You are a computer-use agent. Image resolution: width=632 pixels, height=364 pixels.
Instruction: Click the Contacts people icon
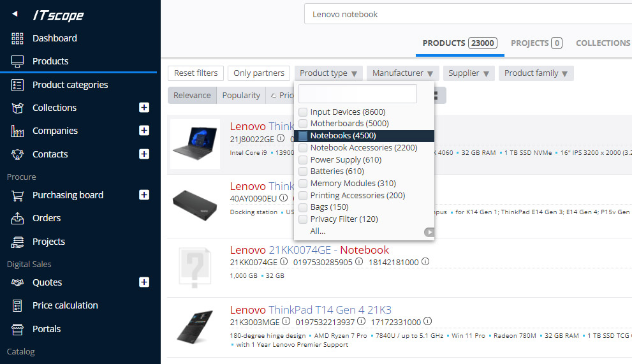(x=17, y=154)
